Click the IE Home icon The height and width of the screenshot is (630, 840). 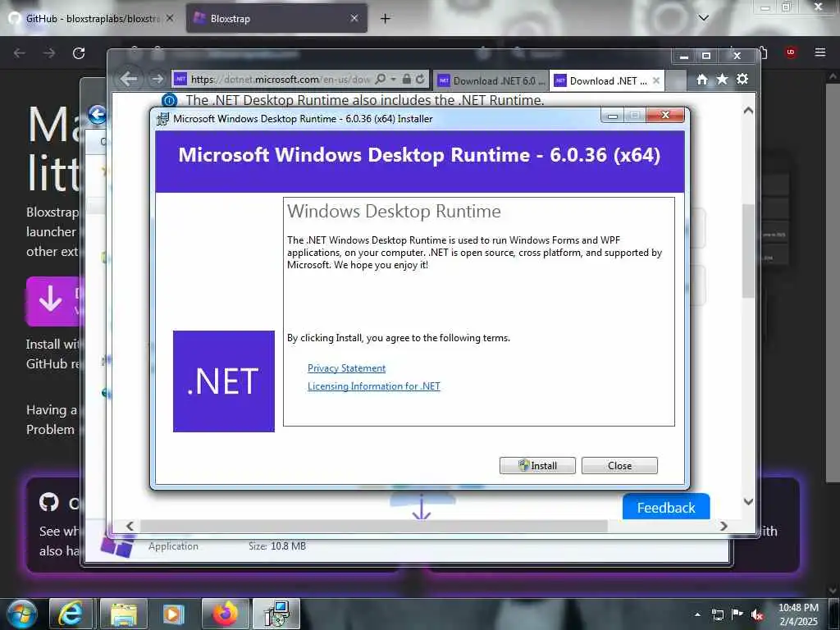pyautogui.click(x=702, y=80)
